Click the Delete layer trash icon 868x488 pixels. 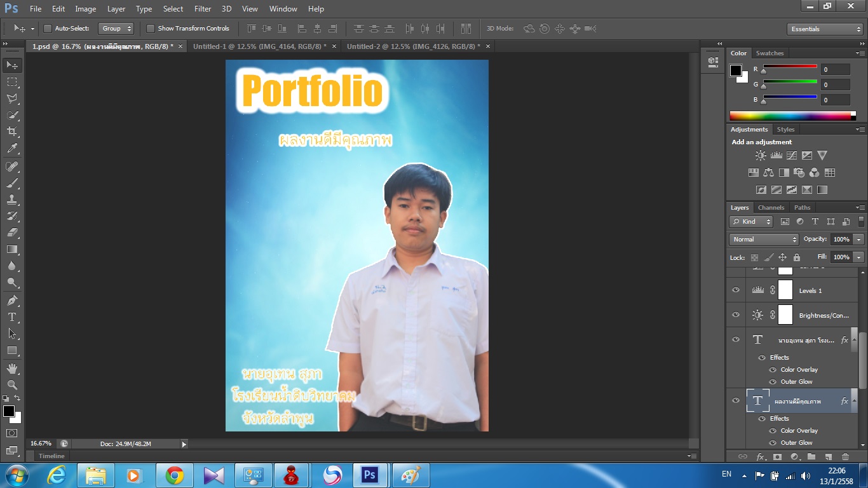[x=845, y=456]
